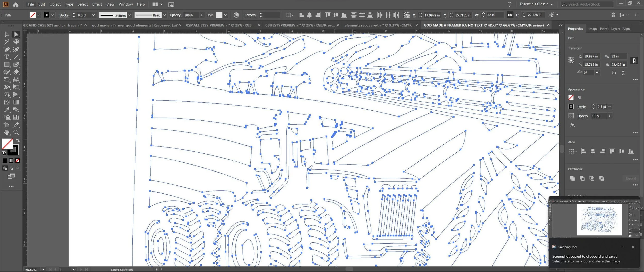
Task: Expand the stroke weight dropdown in Properties
Action: [x=610, y=107]
